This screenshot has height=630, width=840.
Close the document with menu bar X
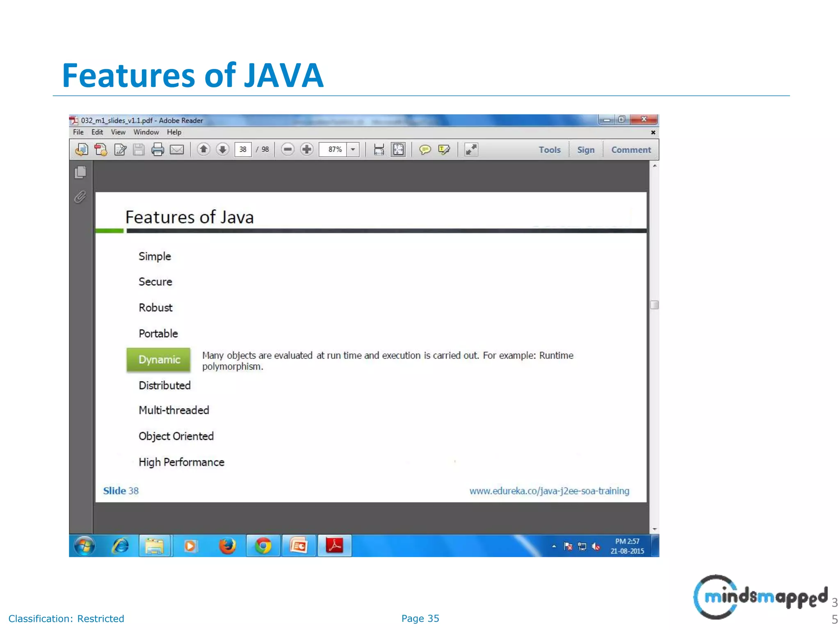pos(653,132)
